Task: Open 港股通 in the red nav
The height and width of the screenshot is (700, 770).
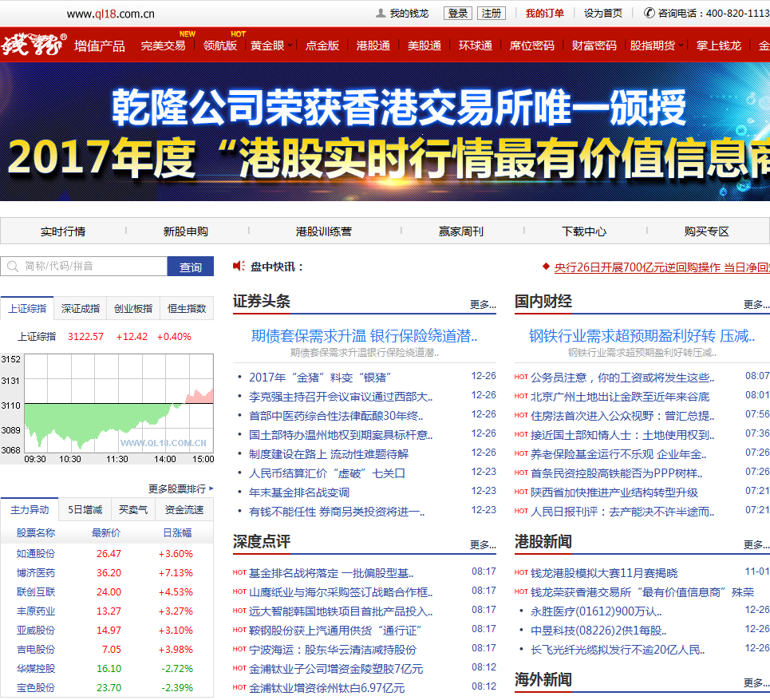Action: pyautogui.click(x=373, y=45)
